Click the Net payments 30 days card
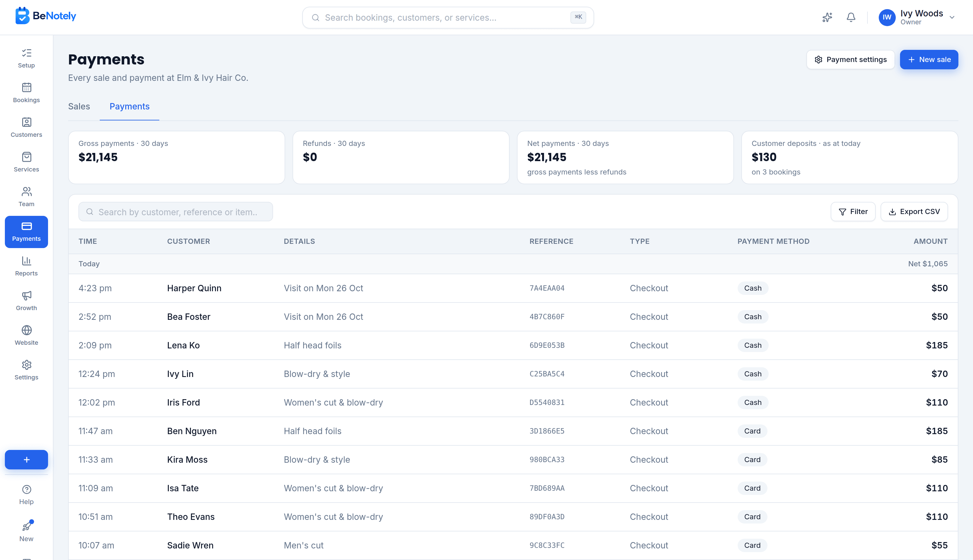 coord(625,157)
